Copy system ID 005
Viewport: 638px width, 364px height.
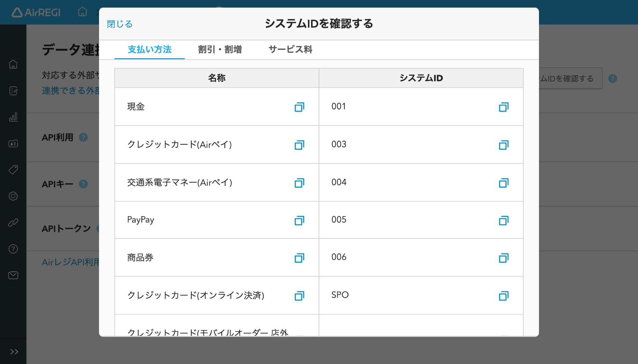[504, 221]
